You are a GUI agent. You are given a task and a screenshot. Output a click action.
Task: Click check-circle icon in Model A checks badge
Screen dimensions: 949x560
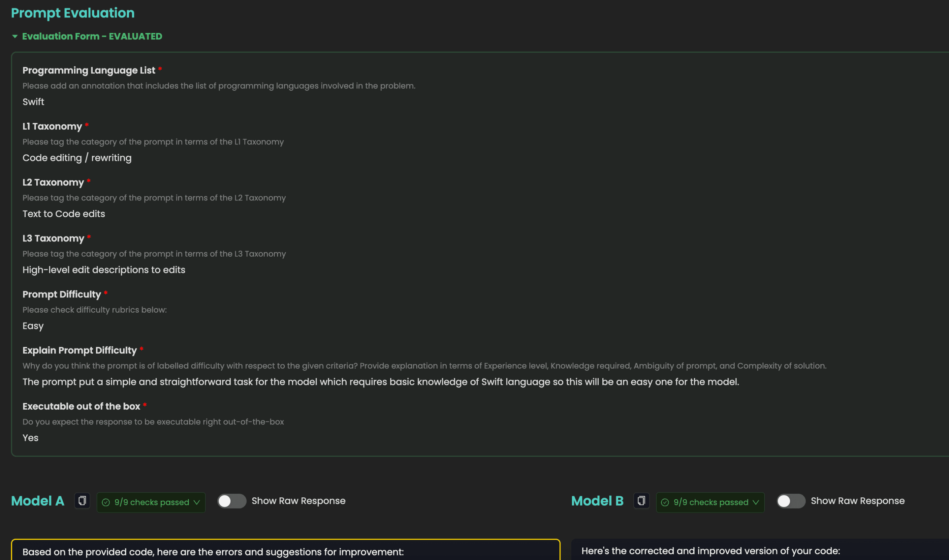pos(106,503)
